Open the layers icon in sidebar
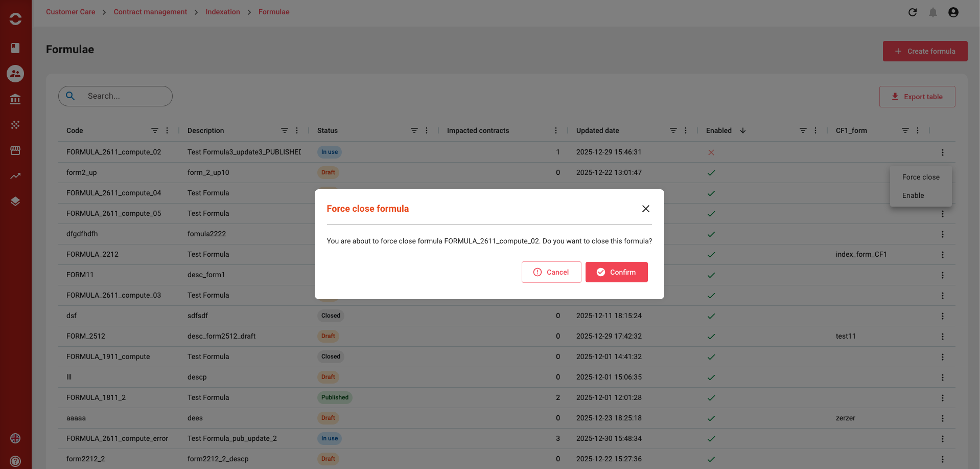The image size is (980, 469). tap(15, 202)
